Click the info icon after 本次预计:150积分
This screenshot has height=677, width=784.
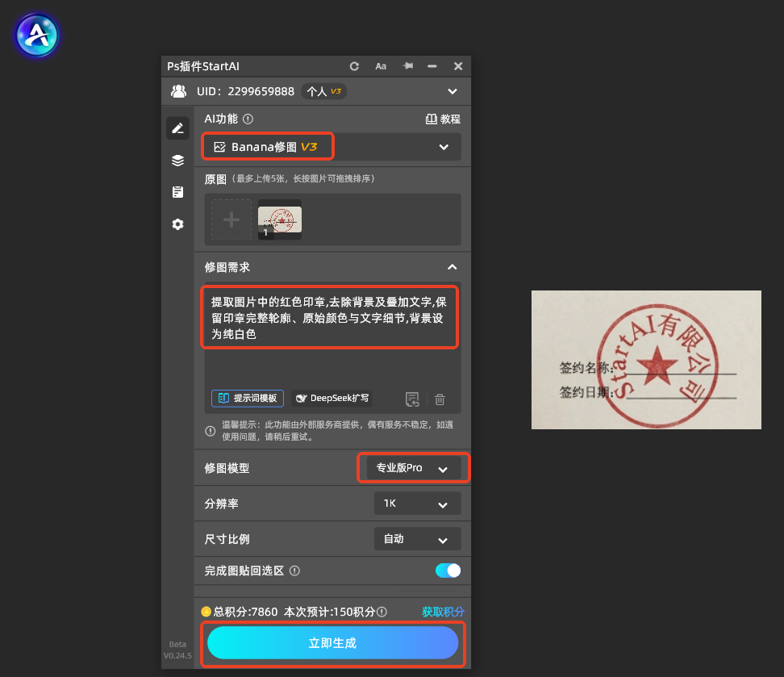pos(382,612)
